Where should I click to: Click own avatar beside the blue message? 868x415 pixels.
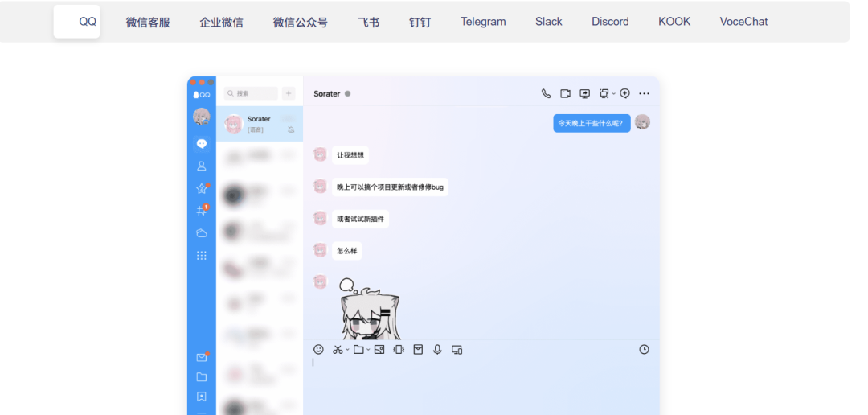pyautogui.click(x=642, y=122)
